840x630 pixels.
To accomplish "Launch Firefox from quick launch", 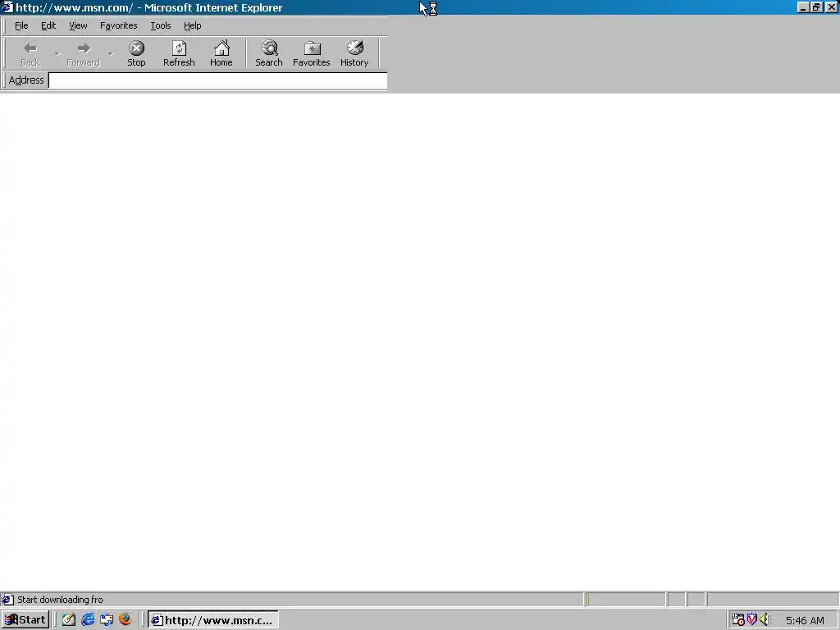I will pos(126,619).
